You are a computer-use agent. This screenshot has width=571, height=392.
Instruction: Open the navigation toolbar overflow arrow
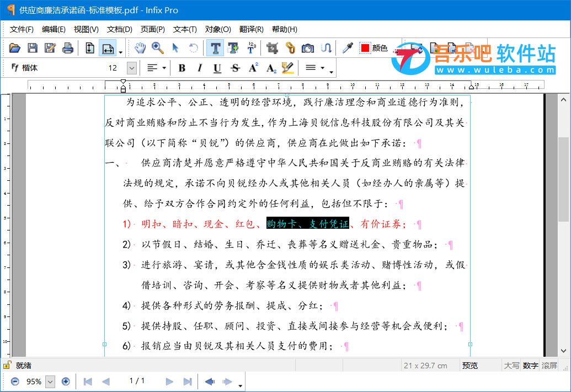point(240,386)
